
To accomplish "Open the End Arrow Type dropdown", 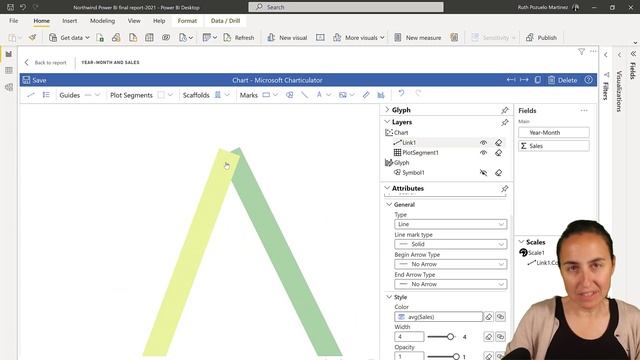I will [x=451, y=284].
